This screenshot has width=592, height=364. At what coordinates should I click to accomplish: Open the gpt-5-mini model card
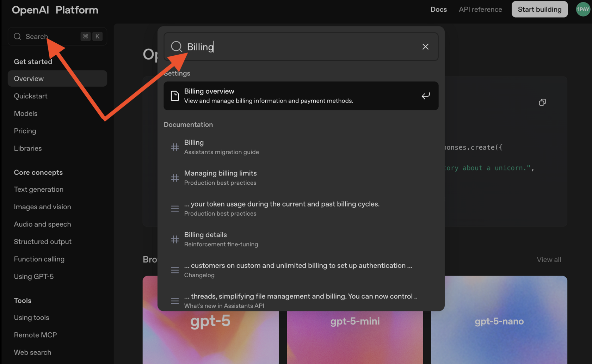coord(355,337)
